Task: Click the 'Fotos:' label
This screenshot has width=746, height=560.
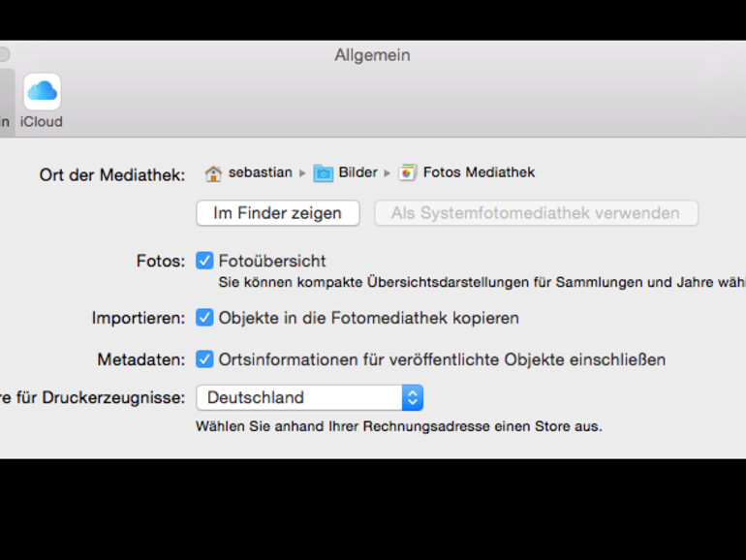Action: (x=161, y=262)
